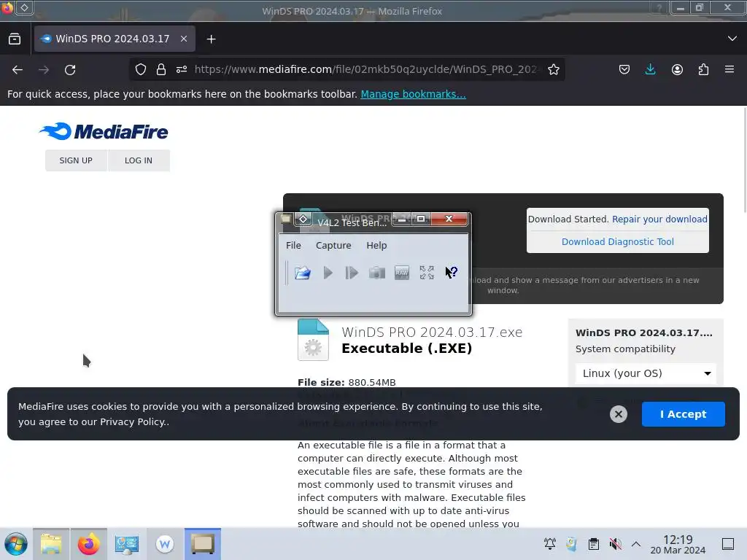Switch to Firefox in the taskbar
The width and height of the screenshot is (747, 560).
pos(88,544)
